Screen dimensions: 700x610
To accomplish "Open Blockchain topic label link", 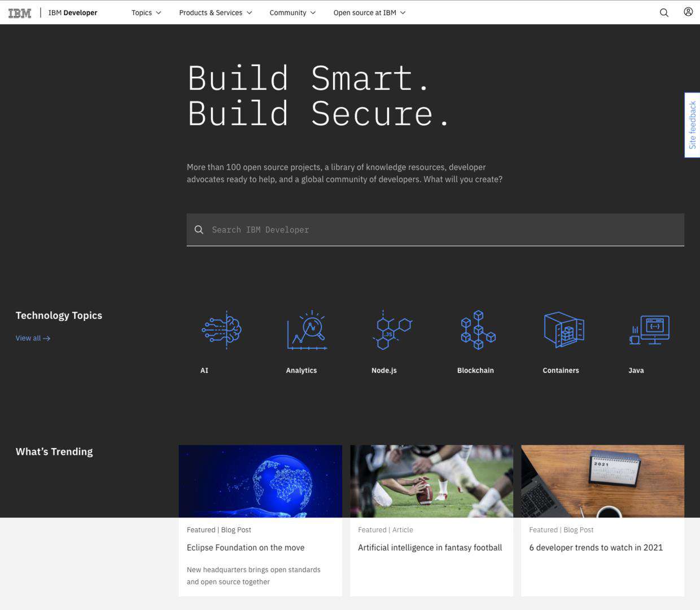I will click(x=475, y=370).
